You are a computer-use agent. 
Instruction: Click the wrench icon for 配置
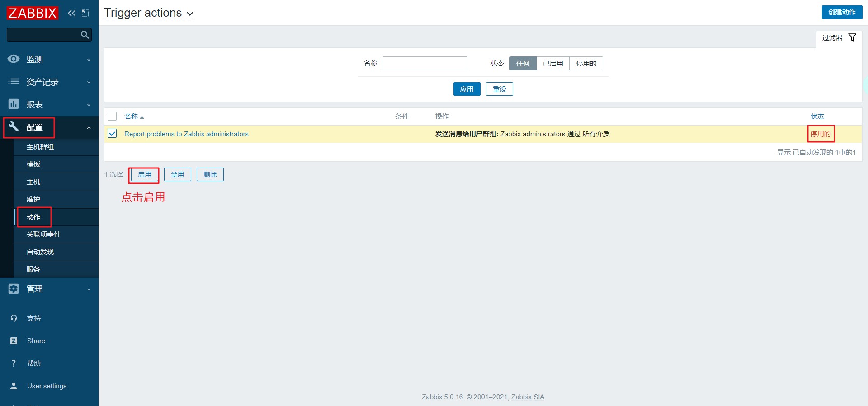14,127
